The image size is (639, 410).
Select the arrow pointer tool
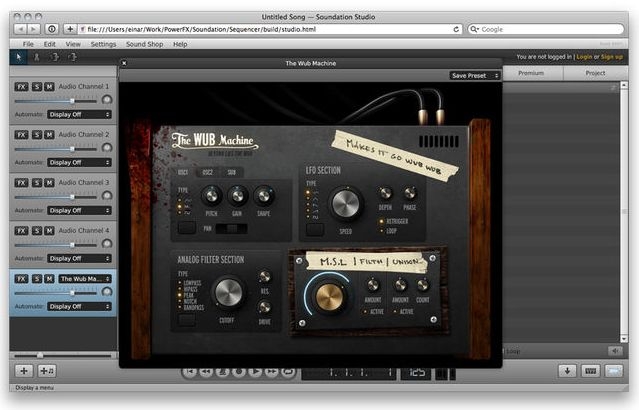(18, 57)
